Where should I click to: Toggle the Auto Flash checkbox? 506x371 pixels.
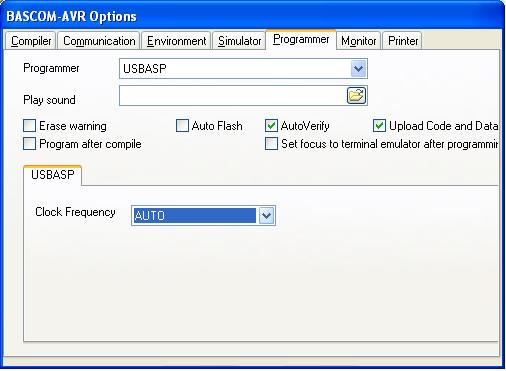(182, 126)
